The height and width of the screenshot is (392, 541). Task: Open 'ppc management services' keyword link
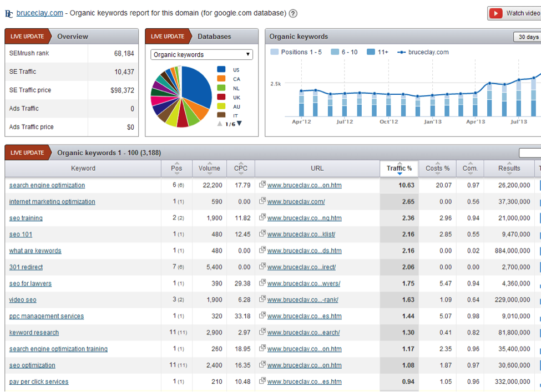[x=47, y=316]
